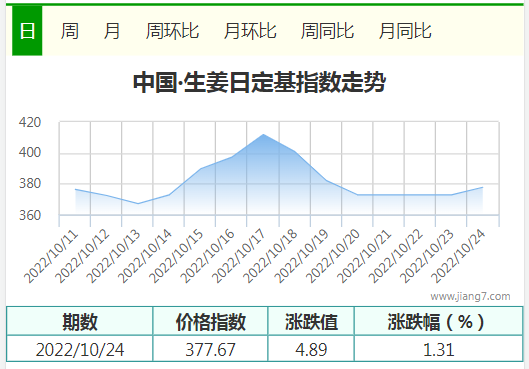Click the www.jiang7.com source link
The width and height of the screenshot is (529, 369).
tap(470, 296)
